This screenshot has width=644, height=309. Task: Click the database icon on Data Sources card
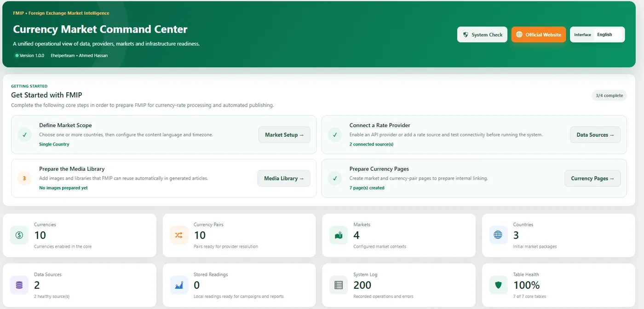pyautogui.click(x=19, y=285)
